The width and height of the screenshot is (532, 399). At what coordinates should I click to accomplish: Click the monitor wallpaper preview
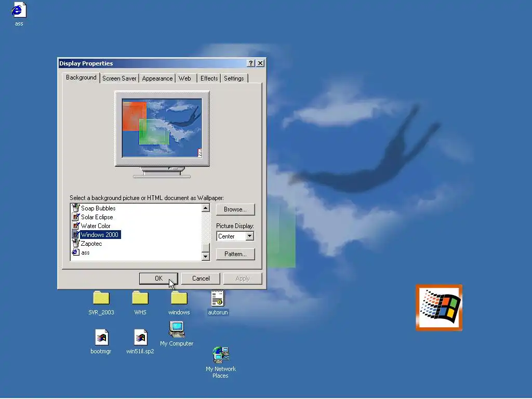162,128
